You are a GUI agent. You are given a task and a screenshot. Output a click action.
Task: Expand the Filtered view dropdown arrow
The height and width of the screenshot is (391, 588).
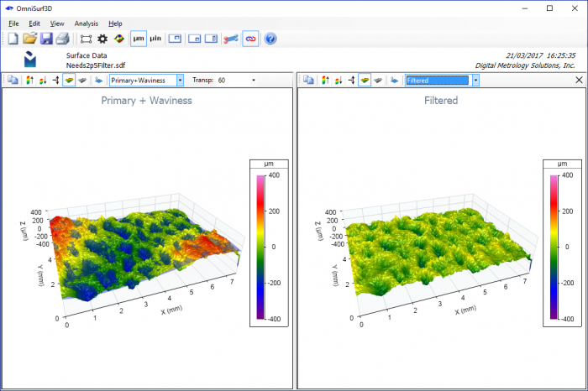(475, 81)
